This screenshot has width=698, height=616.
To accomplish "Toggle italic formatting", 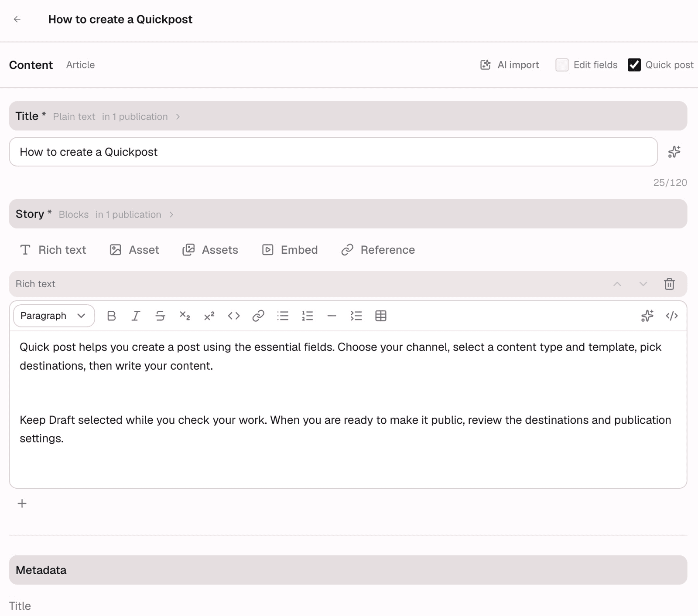I will click(x=136, y=316).
